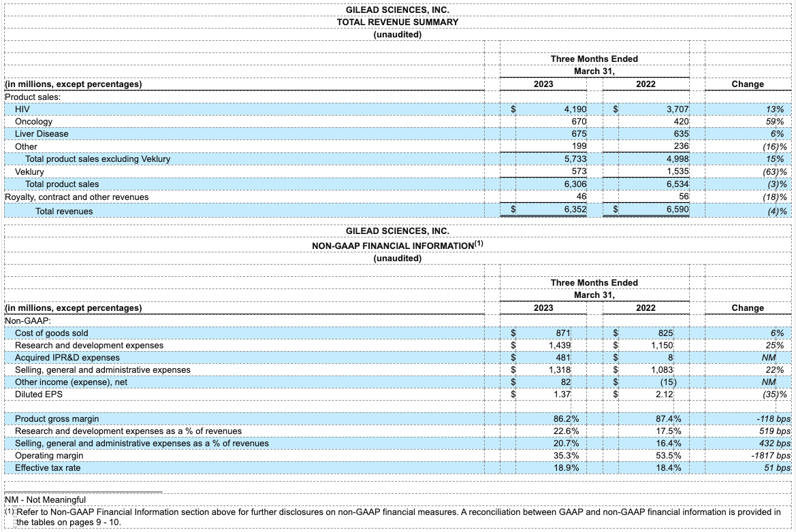The image size is (796, 532).
Task: Click SG&A 2022 value 1,083
Action: pyautogui.click(x=662, y=370)
